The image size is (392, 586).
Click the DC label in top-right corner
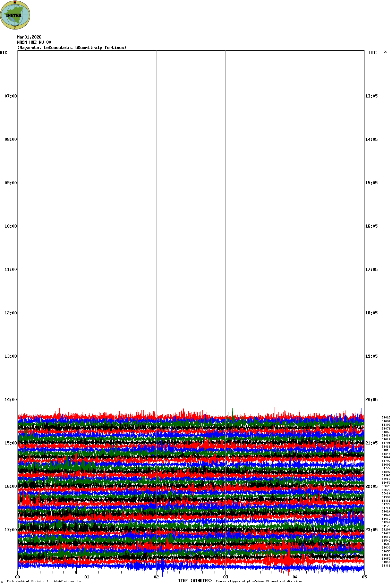[385, 52]
